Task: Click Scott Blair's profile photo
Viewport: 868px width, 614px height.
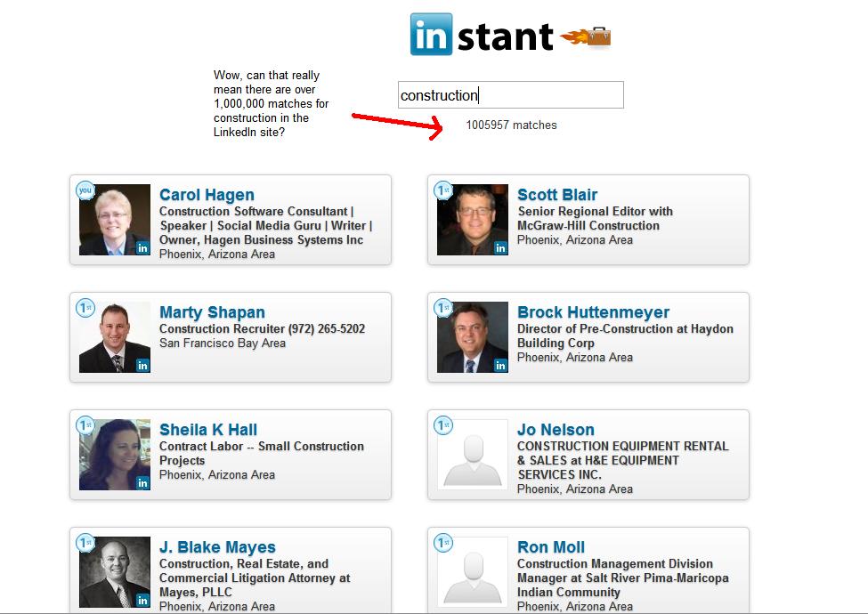Action: click(473, 220)
